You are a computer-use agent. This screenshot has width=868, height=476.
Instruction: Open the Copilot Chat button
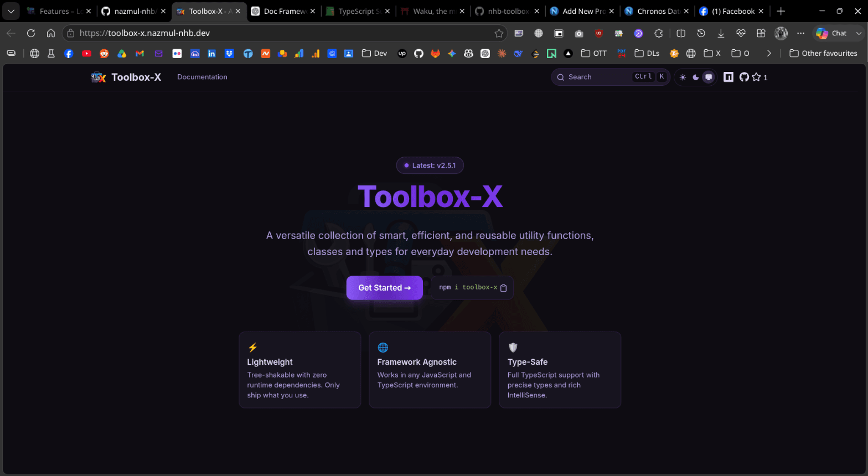pyautogui.click(x=831, y=33)
